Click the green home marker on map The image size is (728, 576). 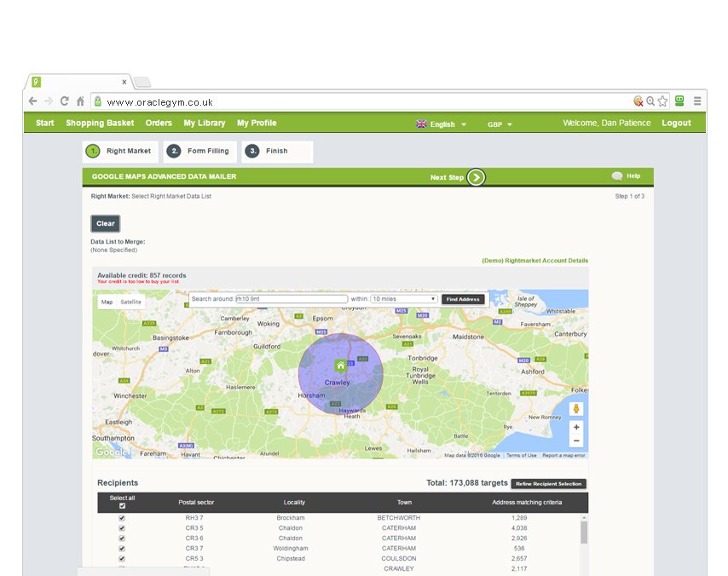coord(340,366)
